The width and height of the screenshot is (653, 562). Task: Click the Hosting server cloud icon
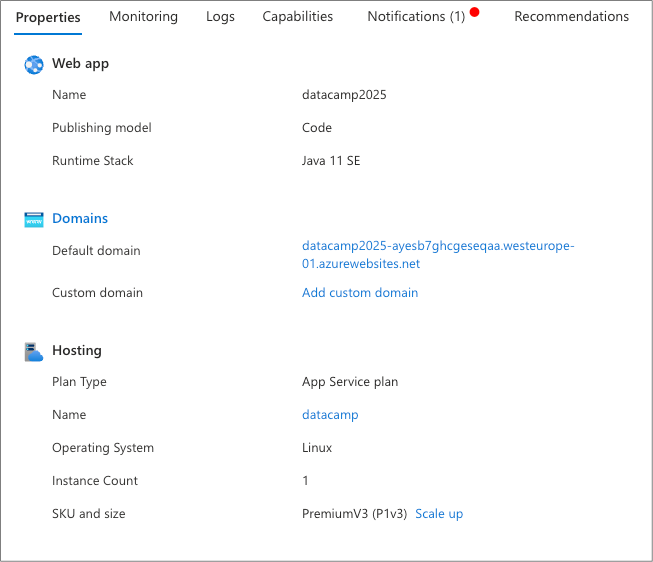coord(34,352)
